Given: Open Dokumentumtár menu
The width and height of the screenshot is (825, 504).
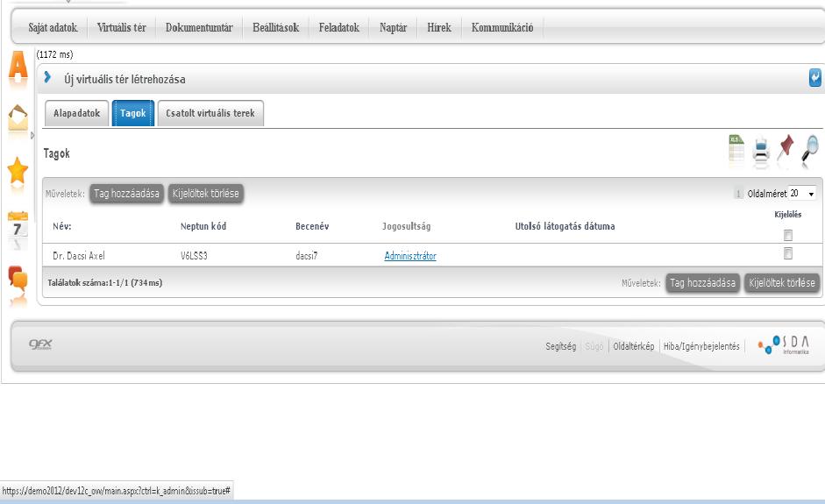Looking at the screenshot, I should 199,27.
